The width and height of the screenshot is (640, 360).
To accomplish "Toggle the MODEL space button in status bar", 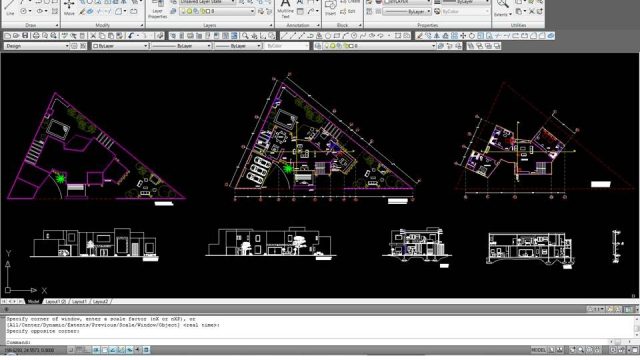I will [x=538, y=350].
